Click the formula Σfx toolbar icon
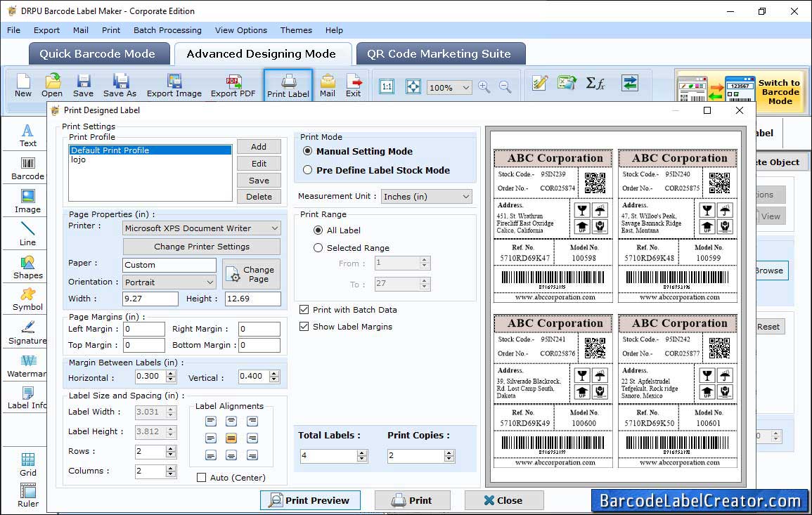812x515 pixels. pos(595,83)
